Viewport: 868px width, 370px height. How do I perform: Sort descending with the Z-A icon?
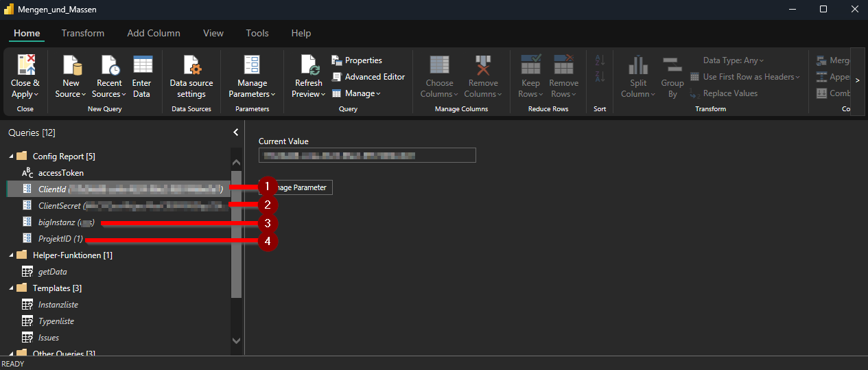pos(600,76)
